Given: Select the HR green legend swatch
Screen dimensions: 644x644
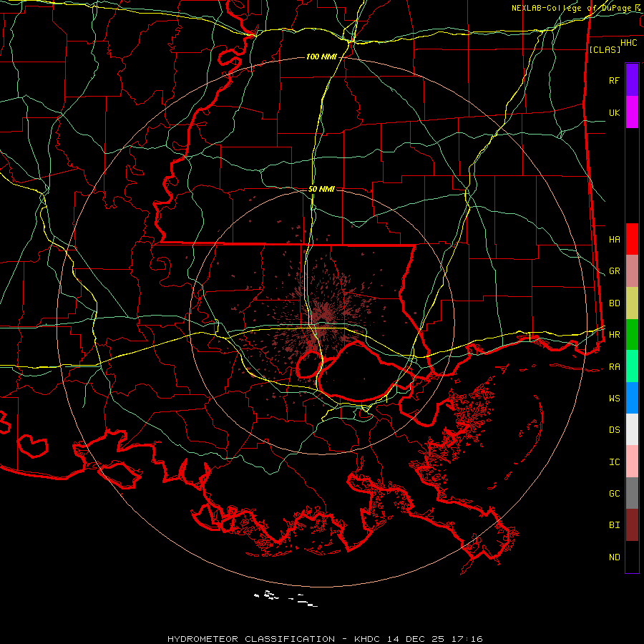Looking at the screenshot, I should pos(632,335).
